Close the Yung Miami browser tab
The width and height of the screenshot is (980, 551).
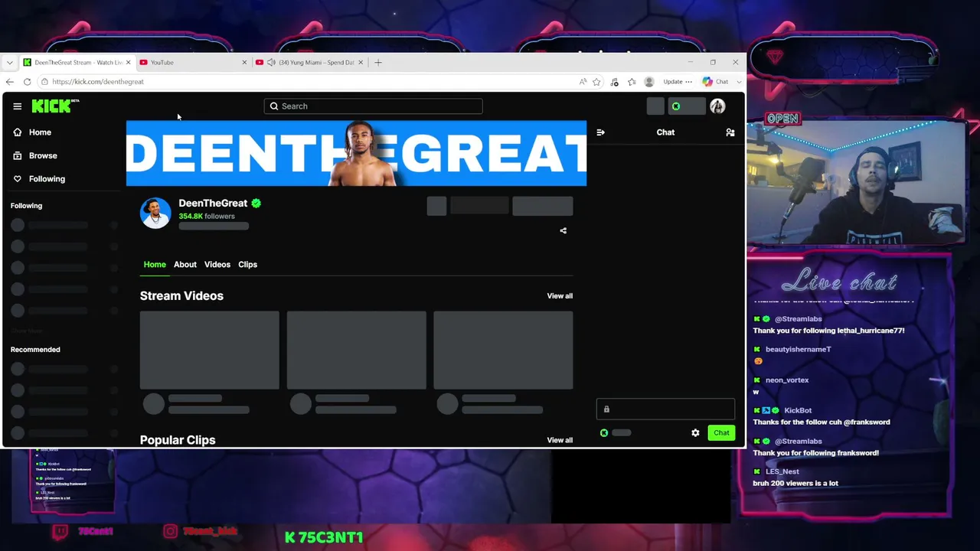coord(361,63)
